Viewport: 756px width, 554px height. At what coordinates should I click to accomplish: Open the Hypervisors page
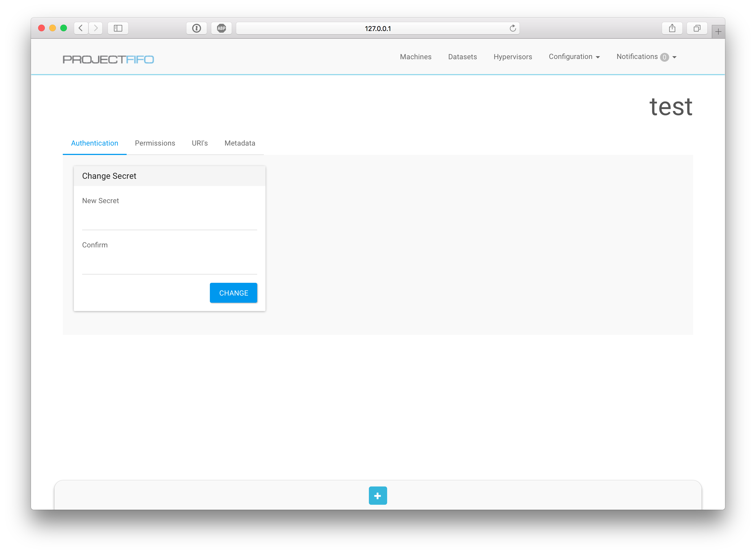[x=512, y=57]
